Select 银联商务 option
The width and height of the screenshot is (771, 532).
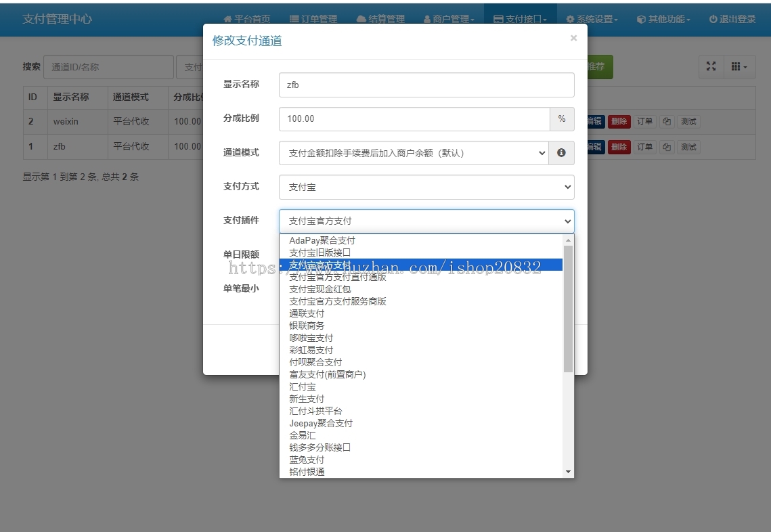click(x=421, y=326)
